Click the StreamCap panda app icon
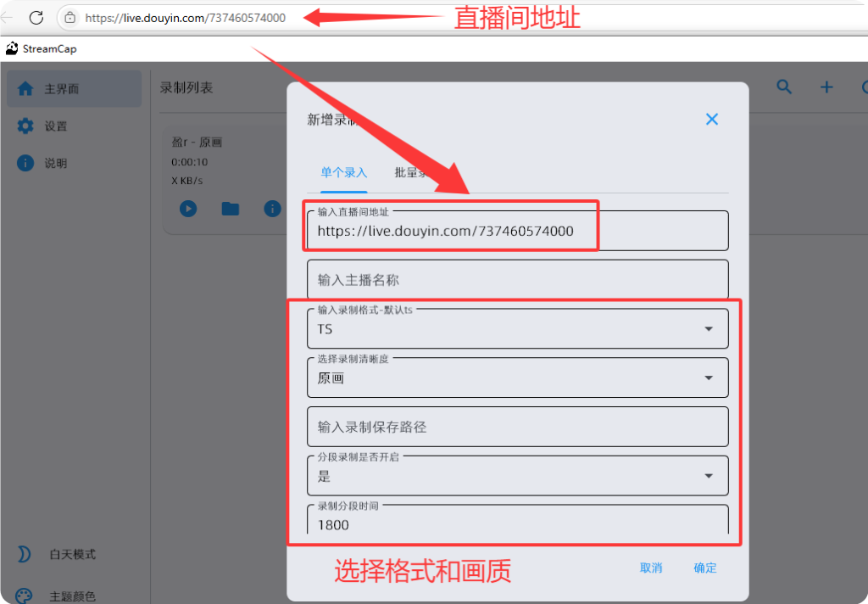Screen dimensions: 868x604 pos(12,48)
